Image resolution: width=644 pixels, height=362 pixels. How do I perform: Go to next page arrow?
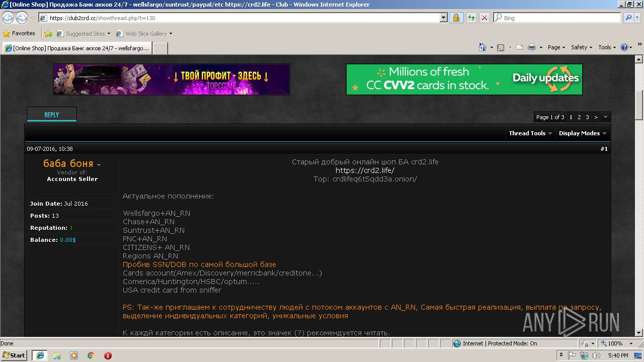pyautogui.click(x=596, y=117)
